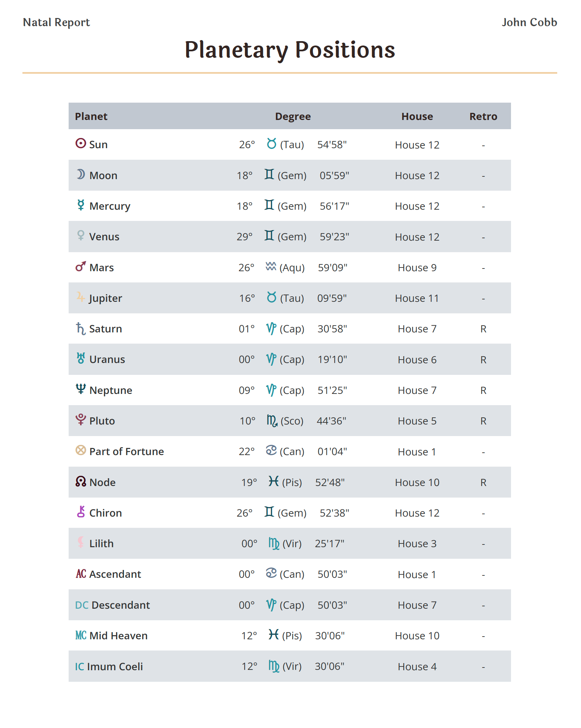This screenshot has height=728, width=581.
Task: Select the Aquarius sign glyph in Mars row
Action: tap(271, 266)
